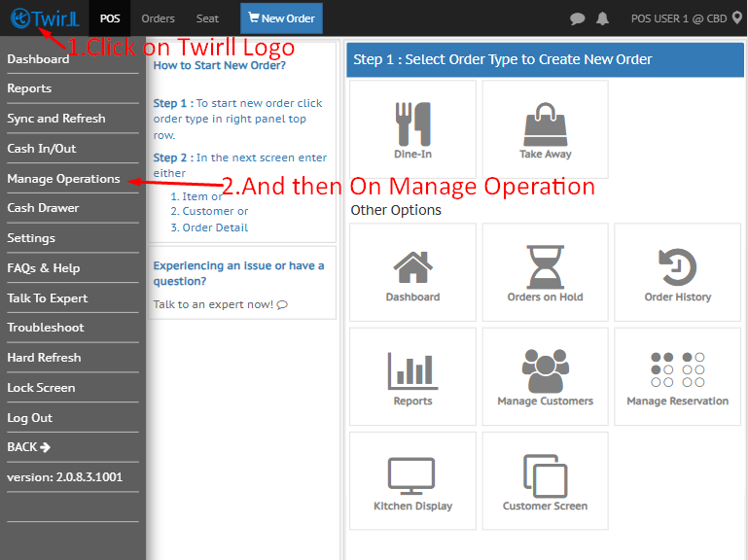Click the chat bubble icon in header
The width and height of the screenshot is (748, 560).
pyautogui.click(x=578, y=18)
